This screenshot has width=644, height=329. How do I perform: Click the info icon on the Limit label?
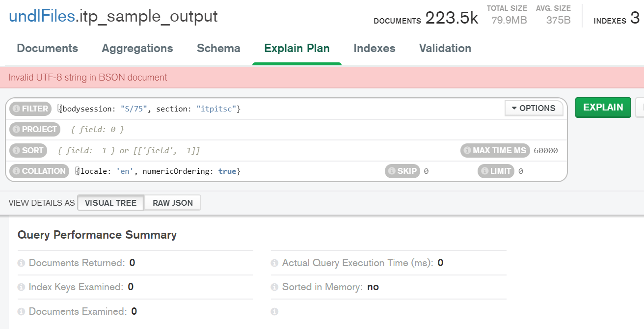[484, 171]
